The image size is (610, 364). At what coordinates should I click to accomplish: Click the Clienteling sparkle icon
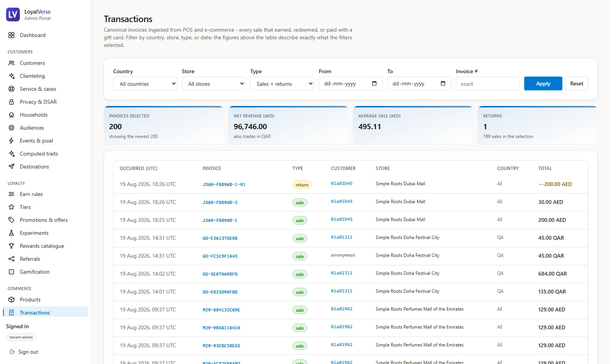[x=11, y=76]
